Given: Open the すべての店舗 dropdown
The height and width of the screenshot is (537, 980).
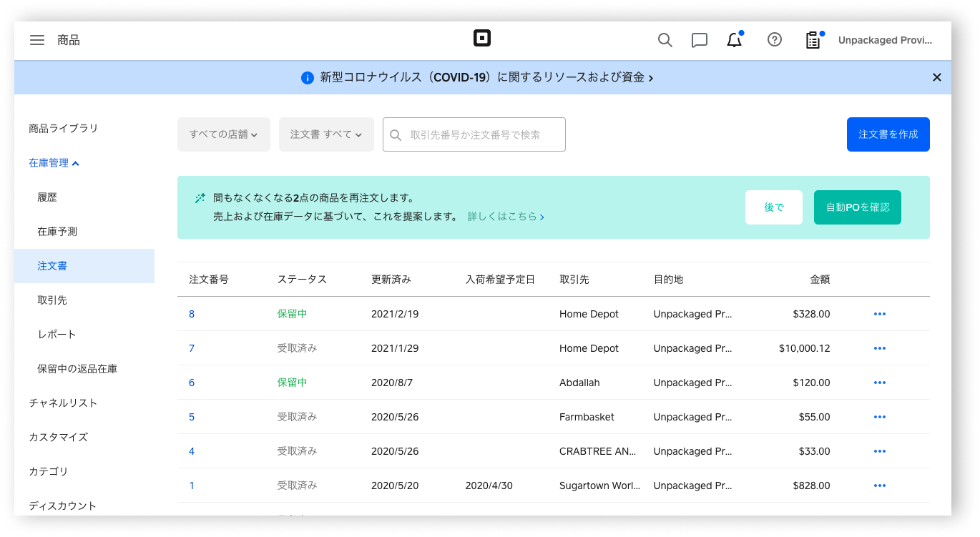Looking at the screenshot, I should 224,134.
